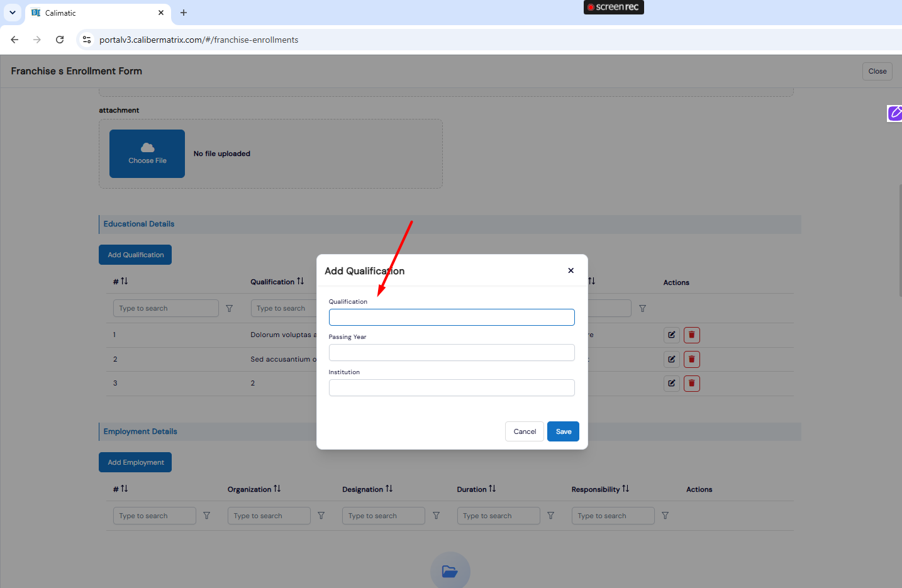Image resolution: width=902 pixels, height=588 pixels.
Task: Cancel the Add Qualification dialog
Action: pyautogui.click(x=525, y=431)
